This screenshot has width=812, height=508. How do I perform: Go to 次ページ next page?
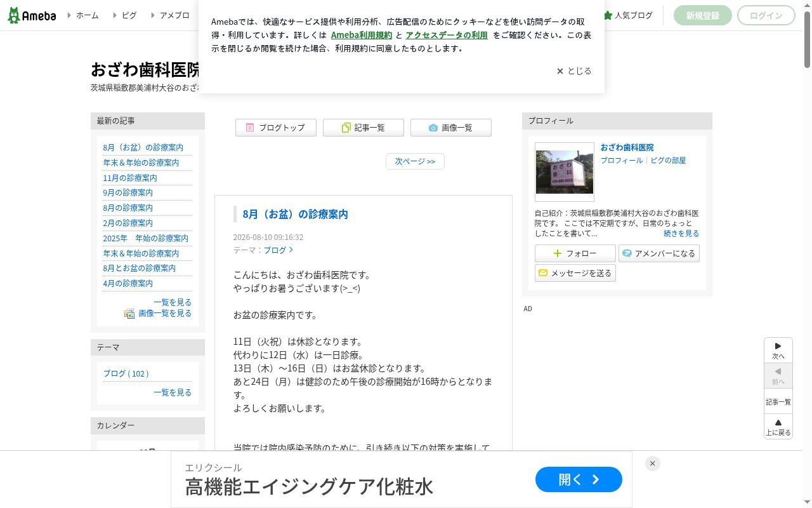point(415,161)
